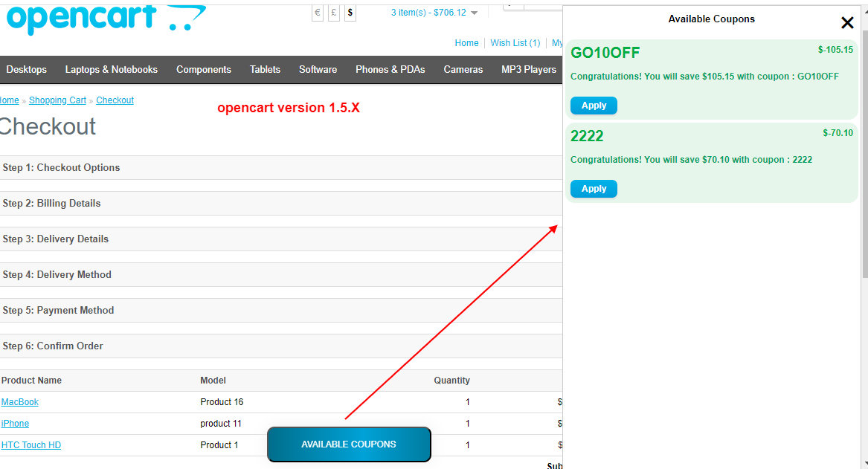Image resolution: width=868 pixels, height=469 pixels.
Task: Open the Wish List (1) page
Action: tap(515, 42)
